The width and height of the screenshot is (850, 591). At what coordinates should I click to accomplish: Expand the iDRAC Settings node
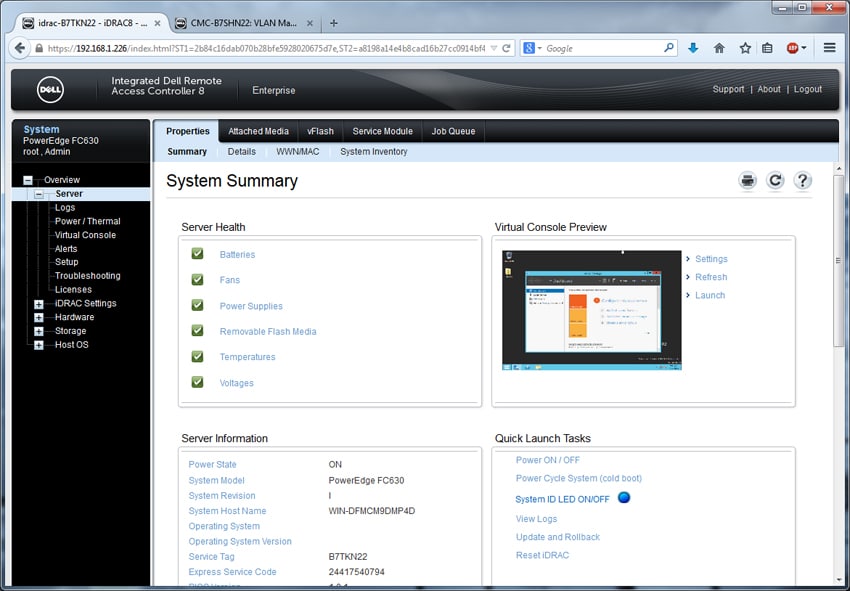pyautogui.click(x=38, y=304)
